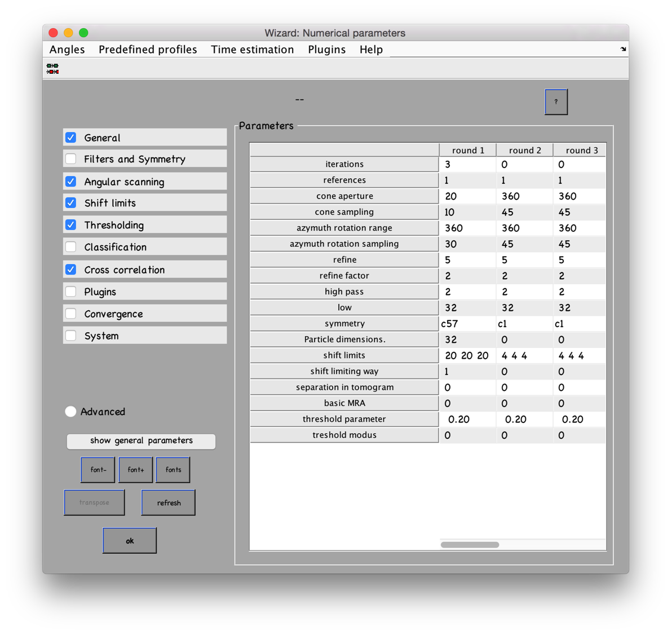Edit azymuth rotation sampling for round 1
The width and height of the screenshot is (672, 635).
(467, 244)
